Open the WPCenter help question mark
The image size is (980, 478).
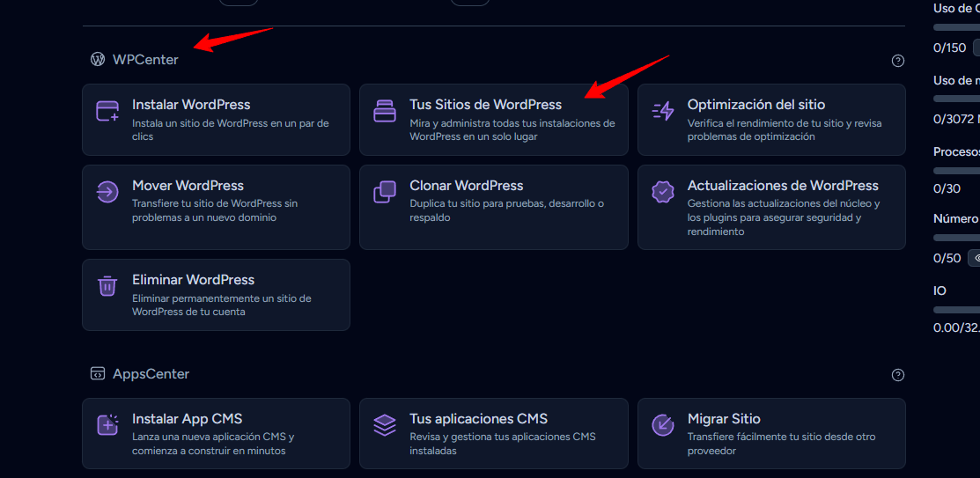897,61
